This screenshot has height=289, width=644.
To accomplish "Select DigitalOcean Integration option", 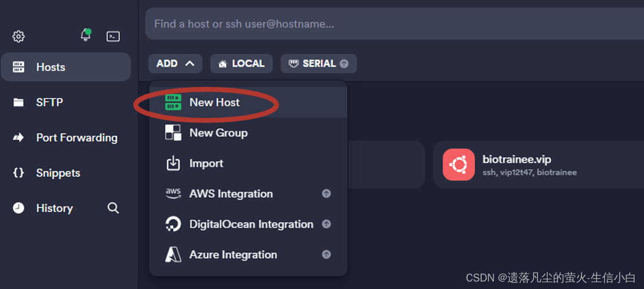I will [251, 224].
